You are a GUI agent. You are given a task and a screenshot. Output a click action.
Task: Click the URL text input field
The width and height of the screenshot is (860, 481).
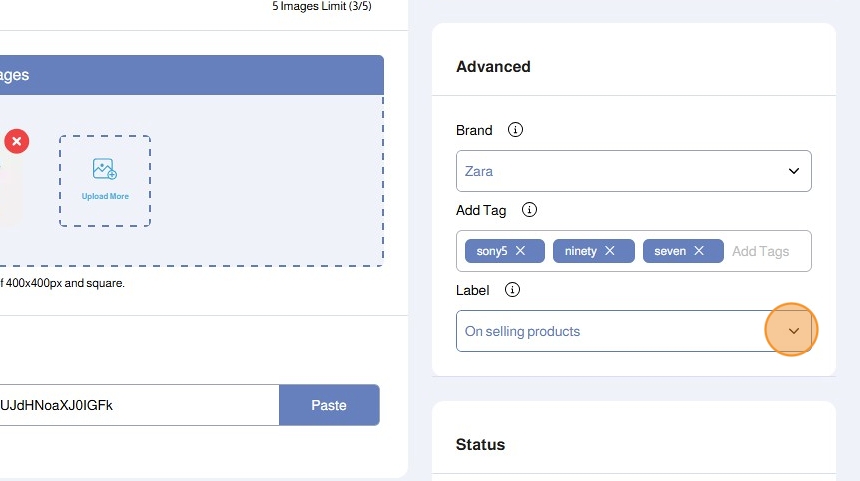point(135,405)
